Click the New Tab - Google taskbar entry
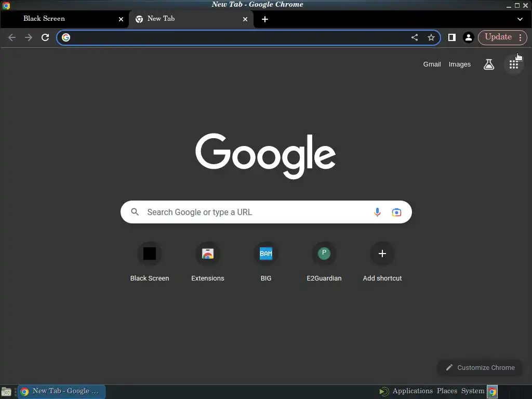 61,392
